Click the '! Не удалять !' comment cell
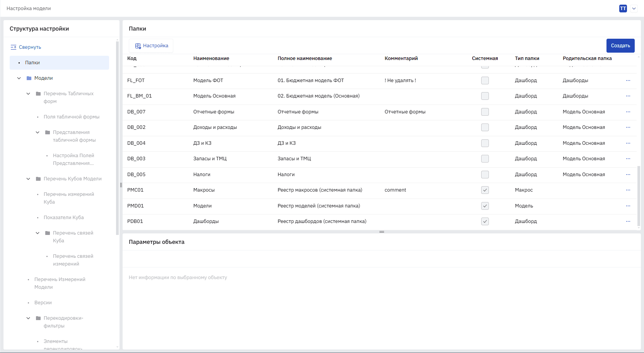The width and height of the screenshot is (644, 353). 400,81
